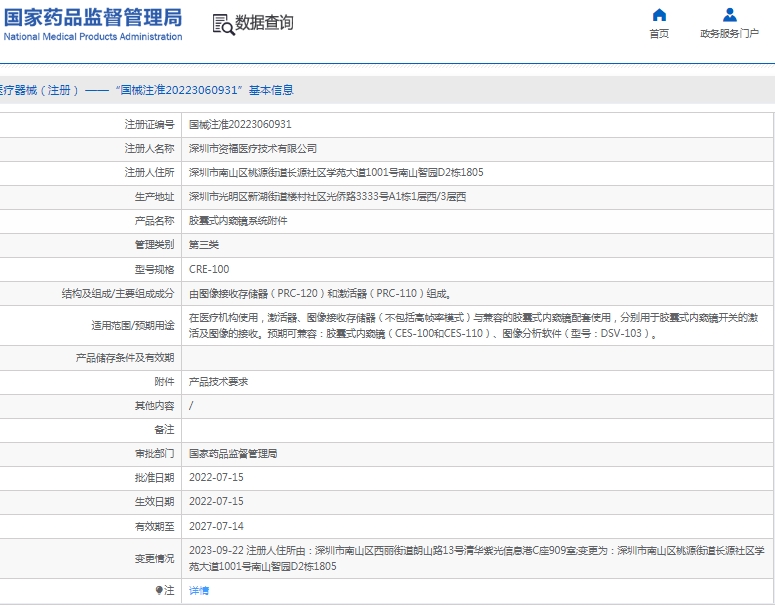
Task: Select the PRC-120 composition description
Action: pos(320,294)
